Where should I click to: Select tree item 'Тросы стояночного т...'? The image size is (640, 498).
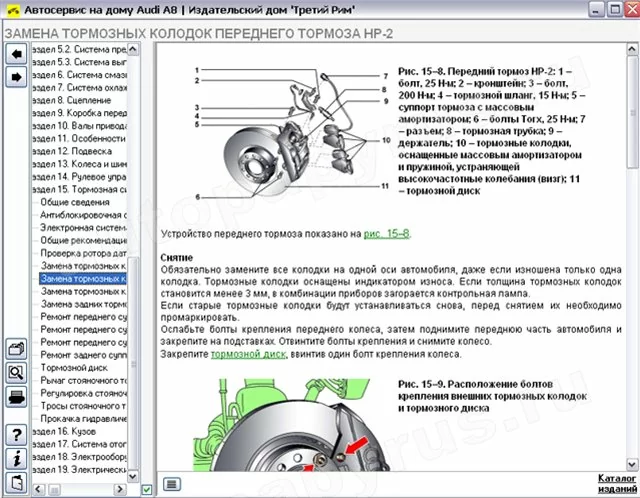pos(83,406)
